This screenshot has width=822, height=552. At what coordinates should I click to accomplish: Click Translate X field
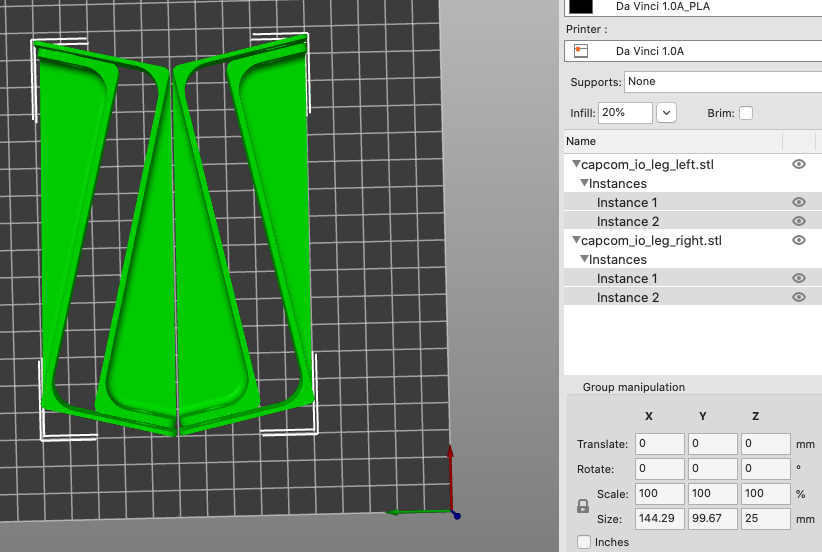coord(659,443)
